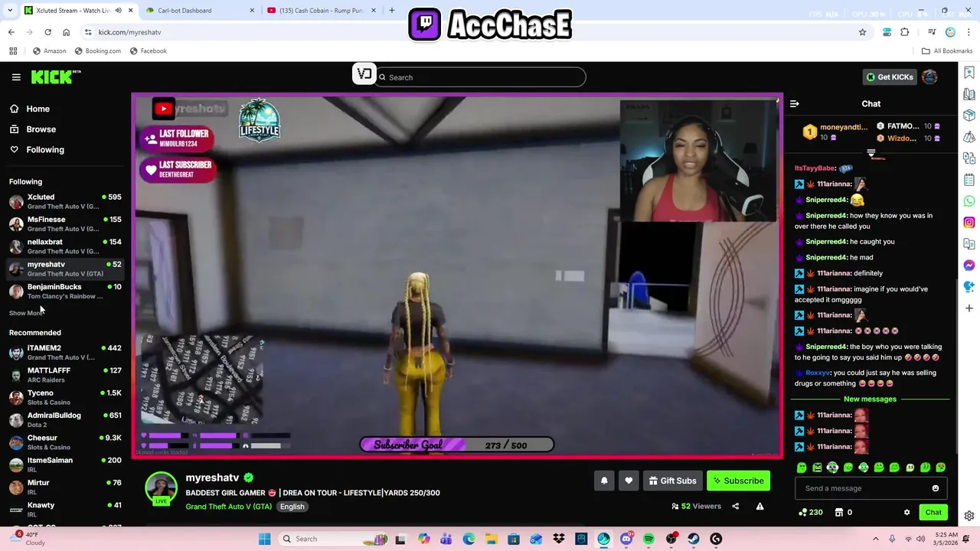This screenshot has width=980, height=551.
Task: Open Windows Start menu
Action: pos(264,539)
